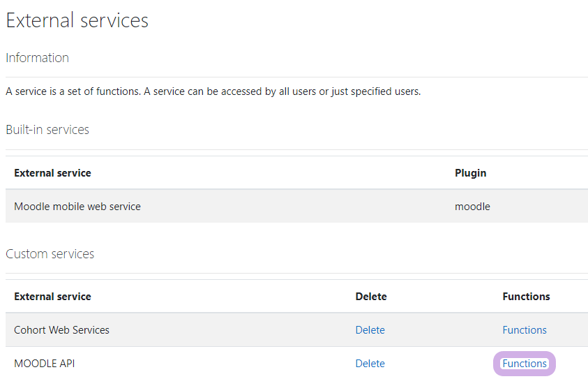Open Functions for Cohort Web Services
Image resolution: width=588 pixels, height=379 pixels.
tap(525, 330)
